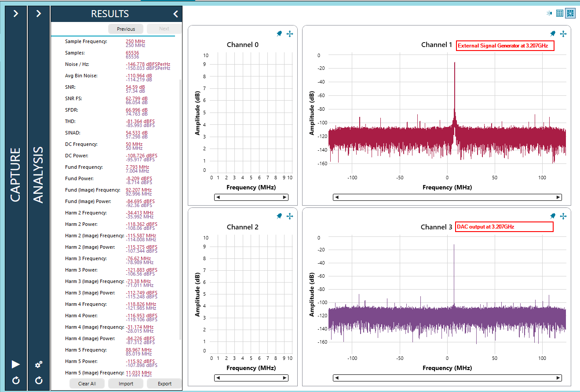
Task: Expand the CAPTURE side panel
Action: (x=16, y=14)
